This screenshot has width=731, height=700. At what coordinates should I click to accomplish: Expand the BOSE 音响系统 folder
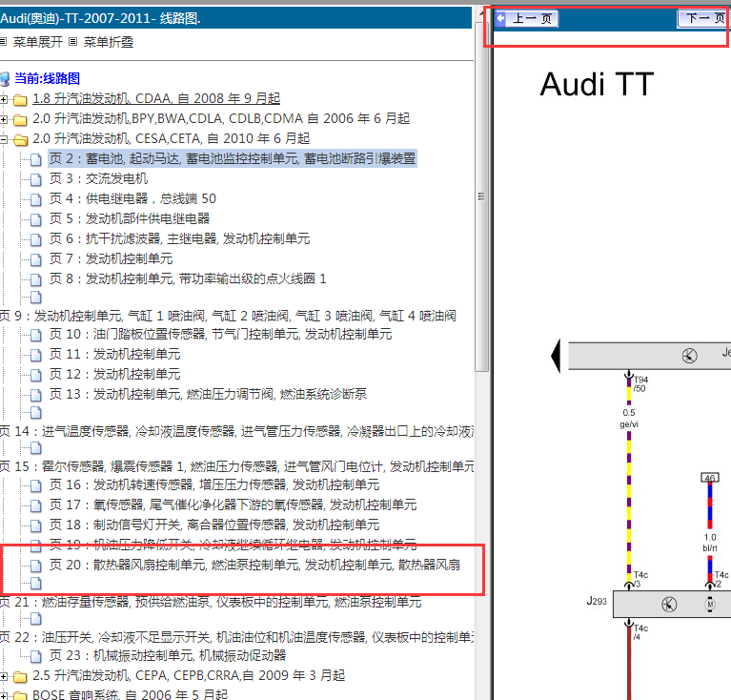point(4,696)
